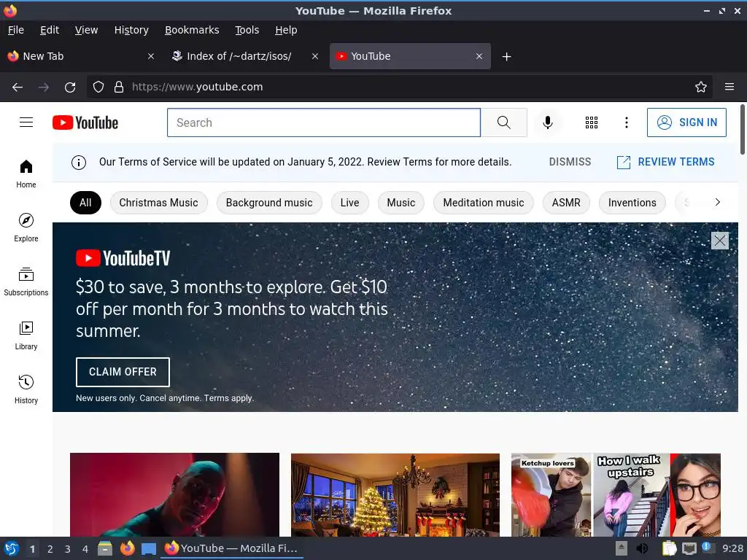
Task: Switch to Index of /~dartz/isos/ tab
Action: point(245,56)
